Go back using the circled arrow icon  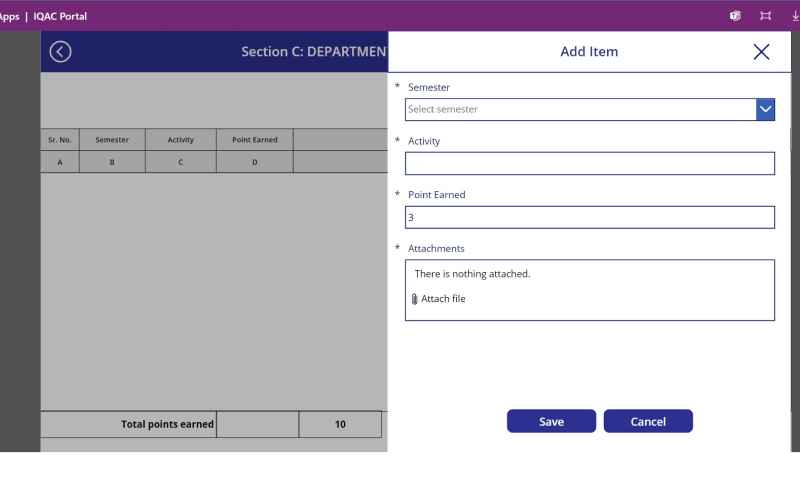click(x=60, y=52)
